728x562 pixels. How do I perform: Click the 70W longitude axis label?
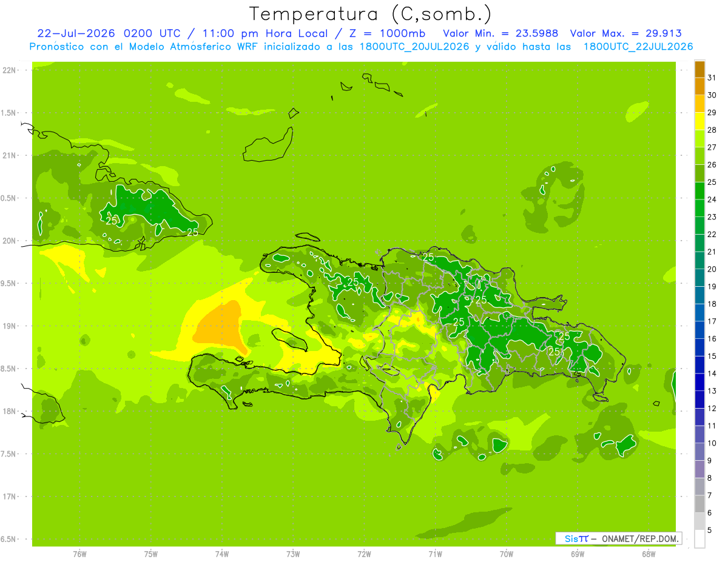[506, 554]
